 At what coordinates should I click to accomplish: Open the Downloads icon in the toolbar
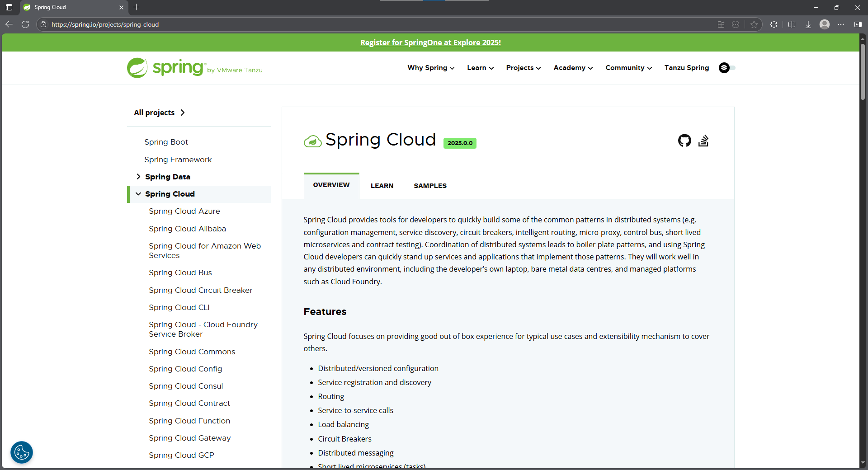(808, 24)
